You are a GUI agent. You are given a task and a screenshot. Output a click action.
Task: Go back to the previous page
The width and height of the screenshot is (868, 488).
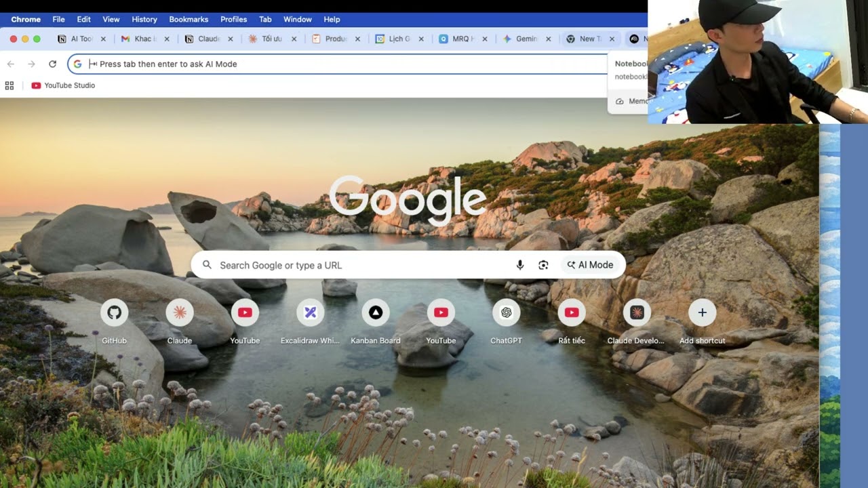(10, 64)
